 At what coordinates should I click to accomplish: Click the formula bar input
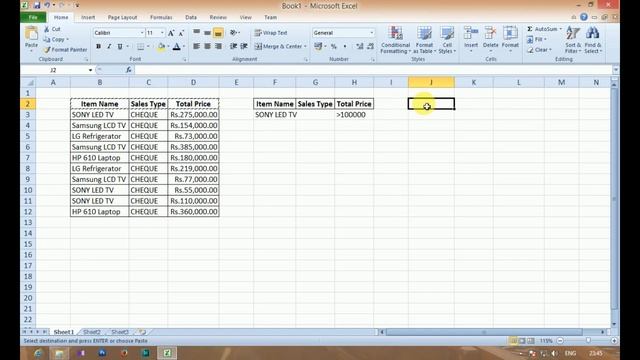373,70
